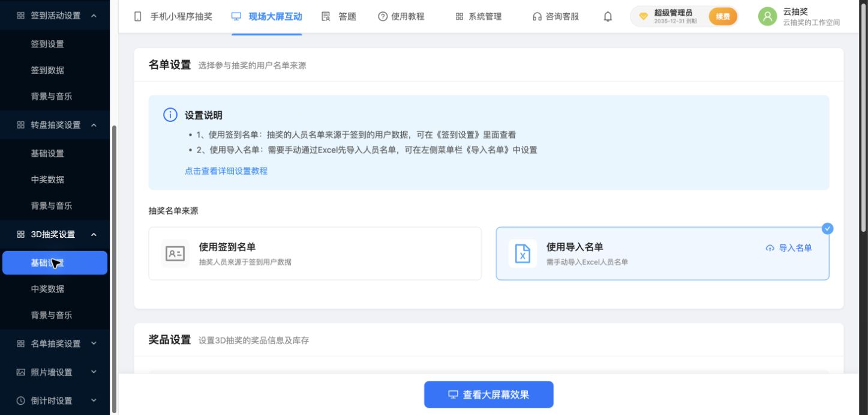Expand the 名单抽奖设置 chevron

point(94,344)
